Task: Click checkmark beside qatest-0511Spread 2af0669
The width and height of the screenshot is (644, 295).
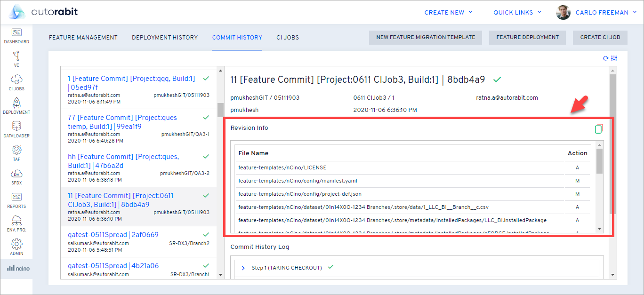Action: tap(206, 234)
